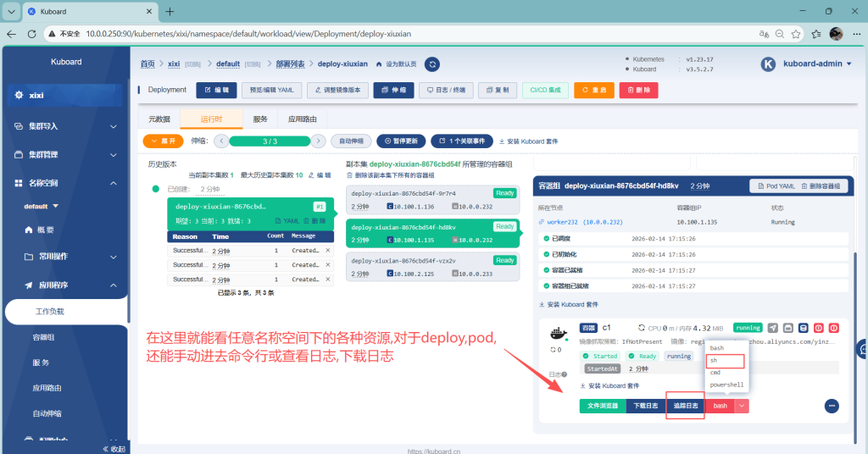Toggle the orange 展开 expand button
868x454 pixels.
point(163,141)
